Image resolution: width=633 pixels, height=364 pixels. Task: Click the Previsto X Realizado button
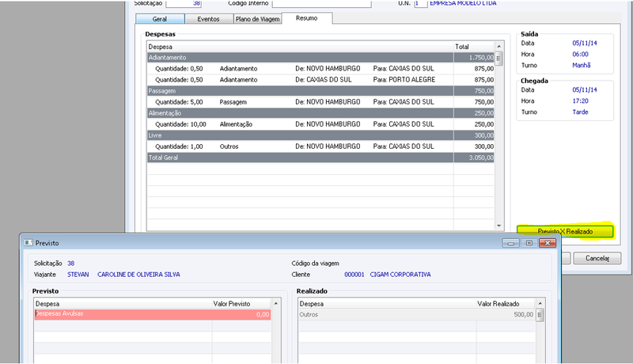tap(565, 231)
